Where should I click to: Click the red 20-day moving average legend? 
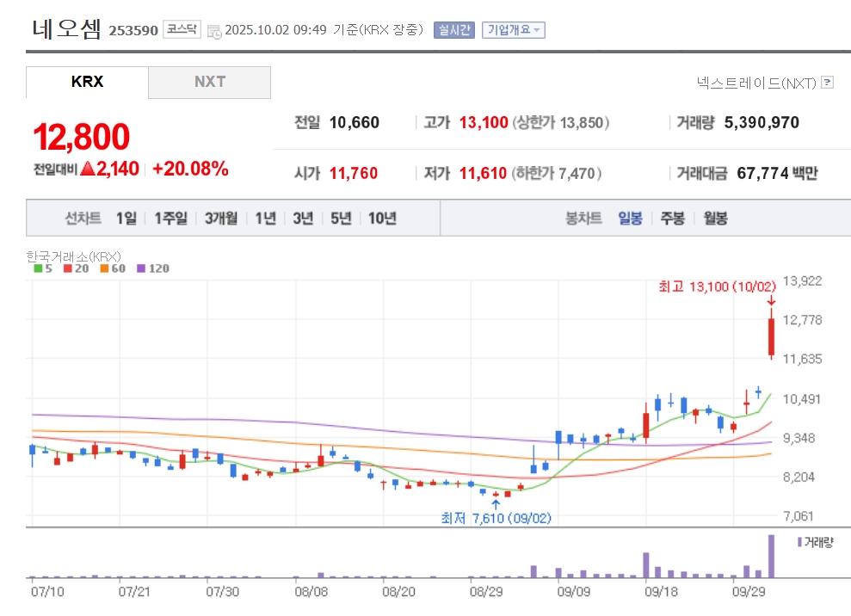pyautogui.click(x=73, y=268)
